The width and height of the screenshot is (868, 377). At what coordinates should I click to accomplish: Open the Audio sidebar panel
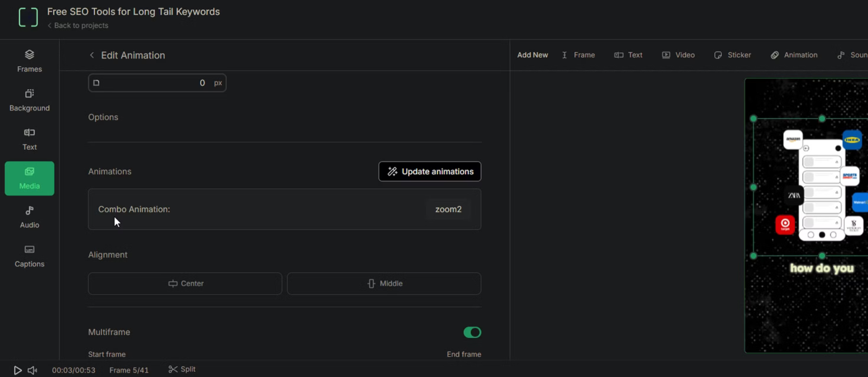click(x=29, y=217)
